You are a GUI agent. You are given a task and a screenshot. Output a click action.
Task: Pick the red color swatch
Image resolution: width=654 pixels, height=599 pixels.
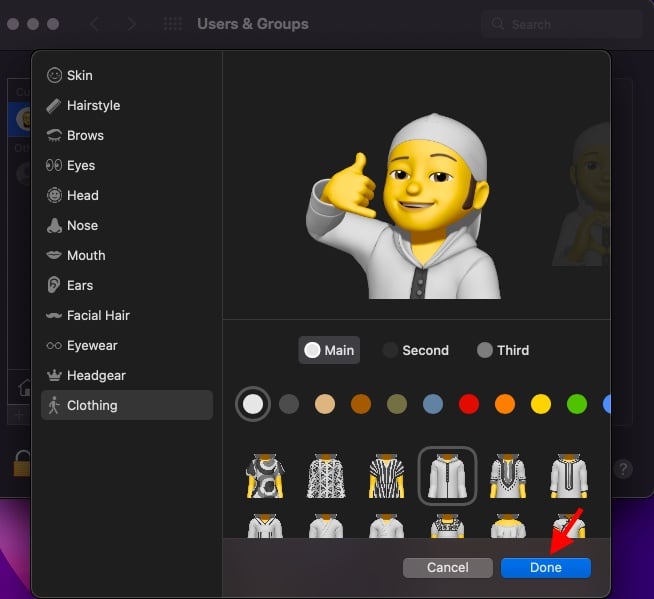(468, 404)
